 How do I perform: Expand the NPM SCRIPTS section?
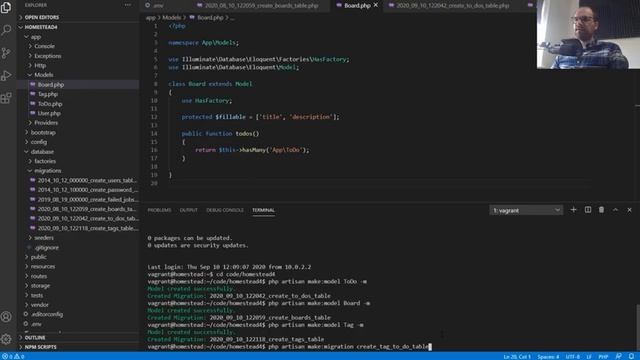click(78, 347)
